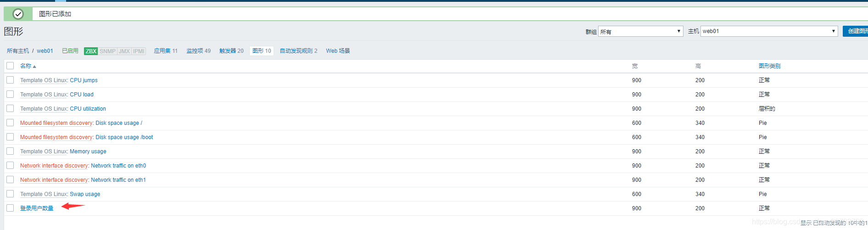Open the Web 场景 tab
Screen dimensions: 868x230
[338, 51]
